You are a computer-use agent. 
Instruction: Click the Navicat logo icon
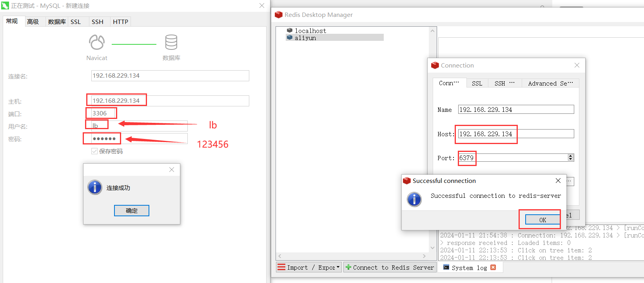[97, 42]
